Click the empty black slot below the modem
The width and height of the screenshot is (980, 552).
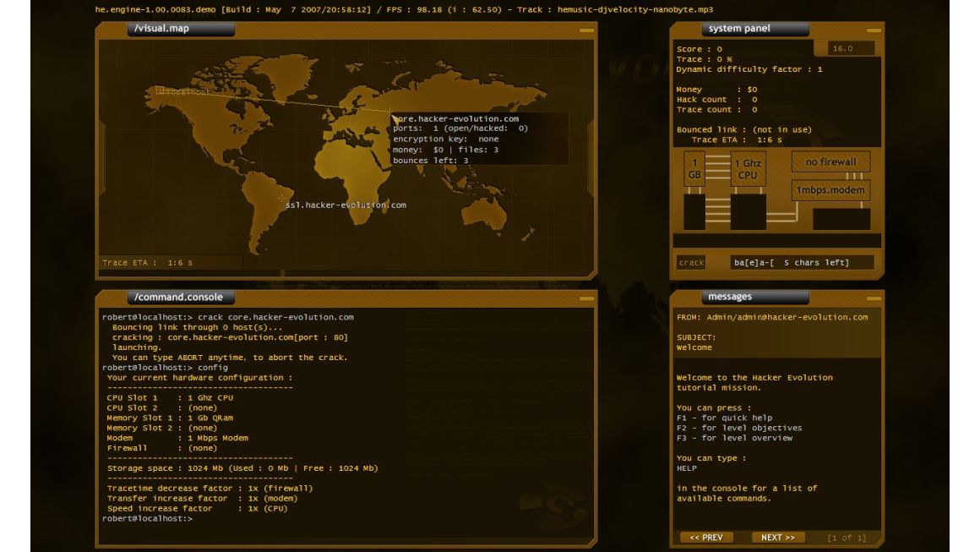(x=841, y=220)
